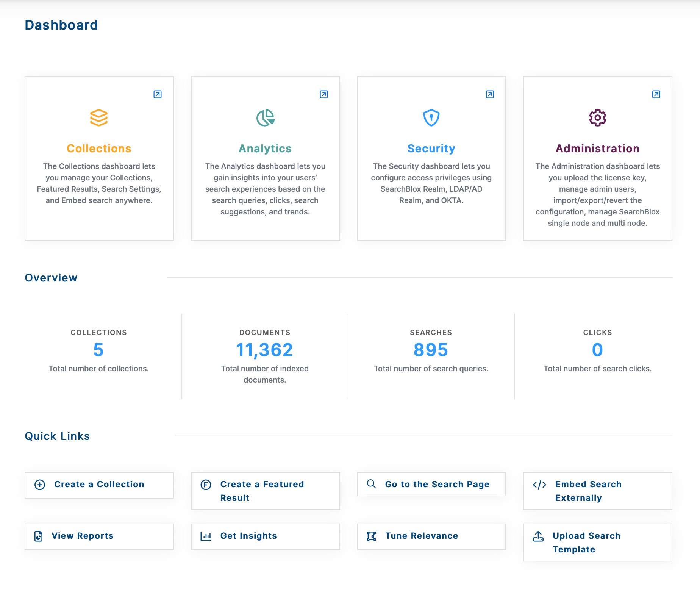Open the Administration dashboard heading
The height and width of the screenshot is (591, 700).
(x=597, y=149)
